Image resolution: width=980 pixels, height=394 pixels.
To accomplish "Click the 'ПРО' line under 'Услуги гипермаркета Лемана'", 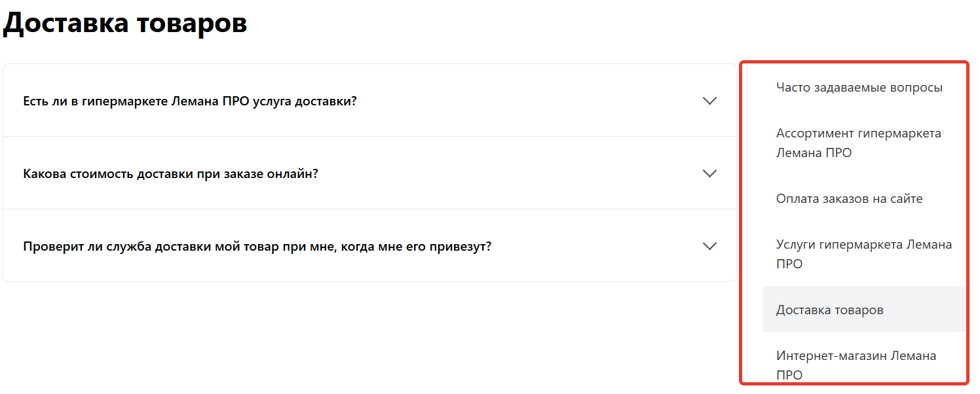I will 789,264.
